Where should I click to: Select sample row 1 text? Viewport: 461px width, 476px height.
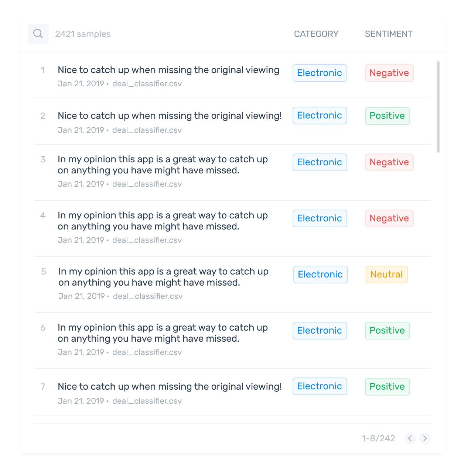[168, 70]
